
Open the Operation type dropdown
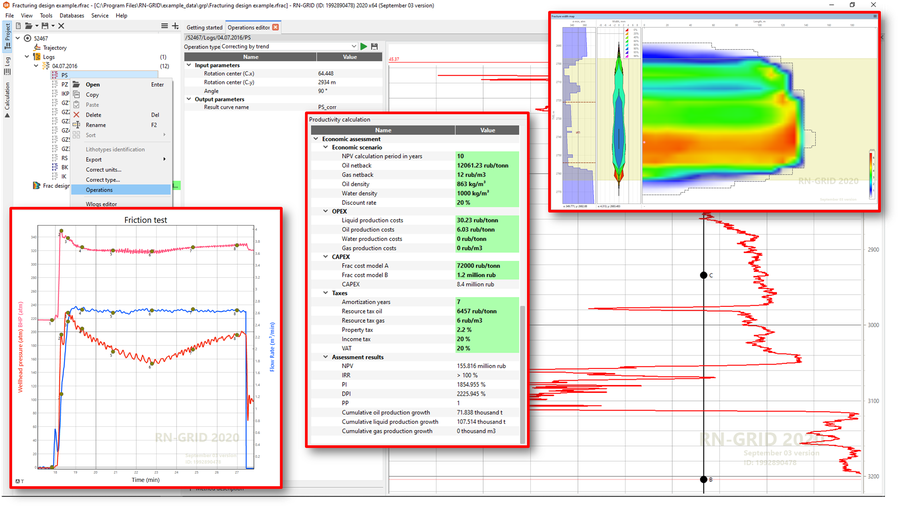pos(353,46)
